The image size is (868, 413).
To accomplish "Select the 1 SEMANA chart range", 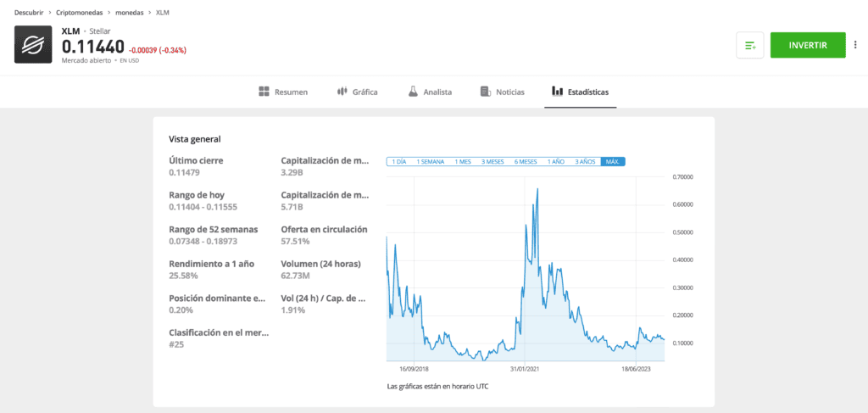I will (430, 162).
